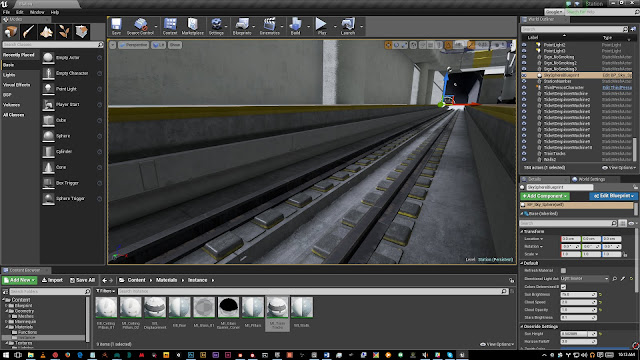640x360 pixels.
Task: Toggle the Refresh Material checkbox
Action: tap(563, 271)
